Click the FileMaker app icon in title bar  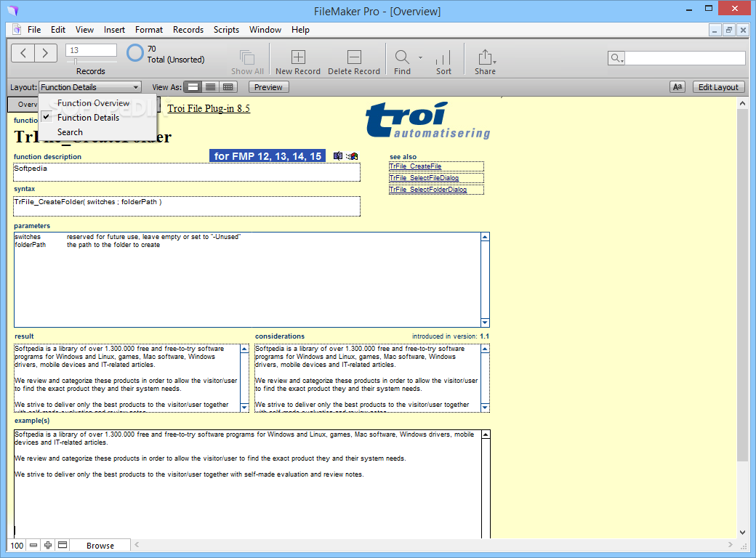click(13, 11)
